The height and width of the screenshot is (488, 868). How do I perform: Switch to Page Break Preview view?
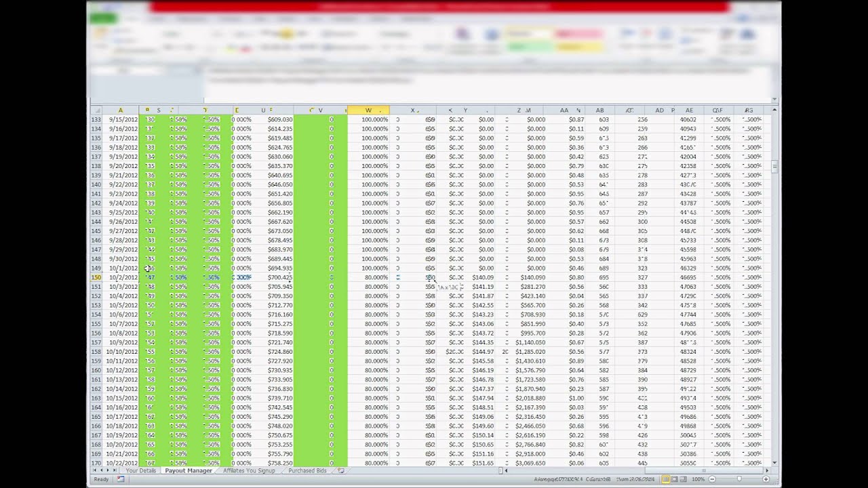click(x=684, y=479)
